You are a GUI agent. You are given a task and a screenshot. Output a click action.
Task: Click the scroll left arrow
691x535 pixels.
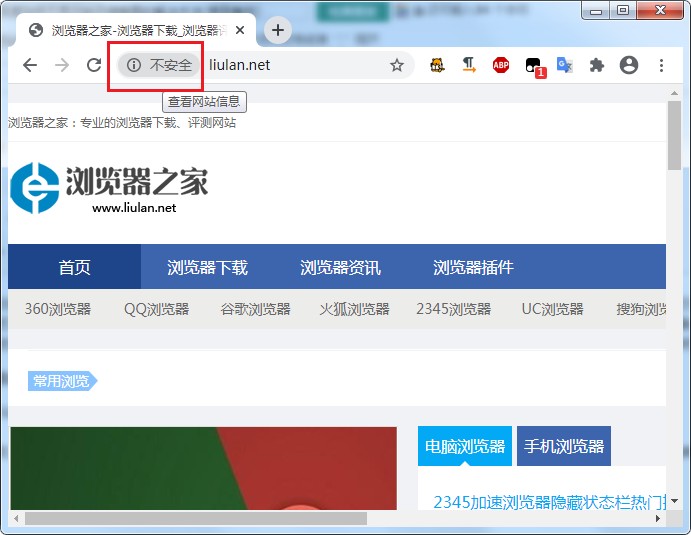16,518
